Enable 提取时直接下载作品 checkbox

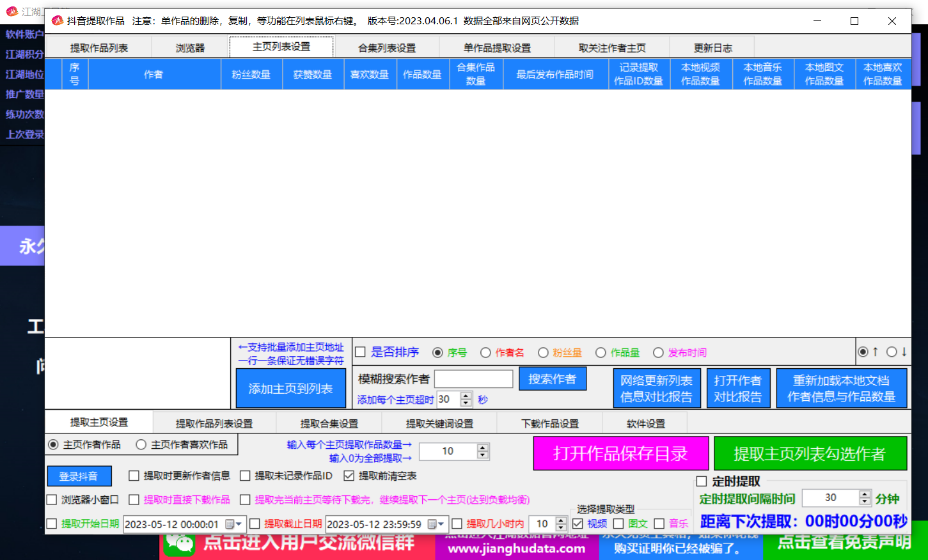pyautogui.click(x=134, y=499)
